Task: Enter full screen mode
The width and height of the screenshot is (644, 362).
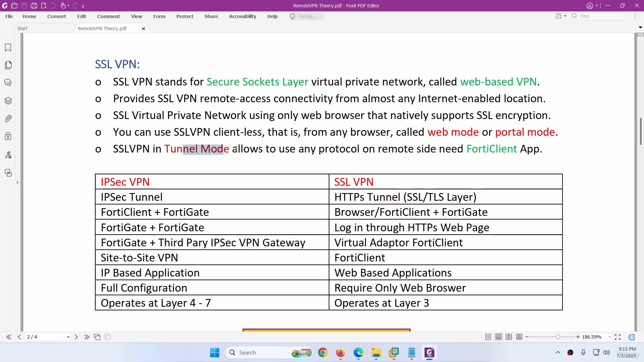Action: (618, 337)
